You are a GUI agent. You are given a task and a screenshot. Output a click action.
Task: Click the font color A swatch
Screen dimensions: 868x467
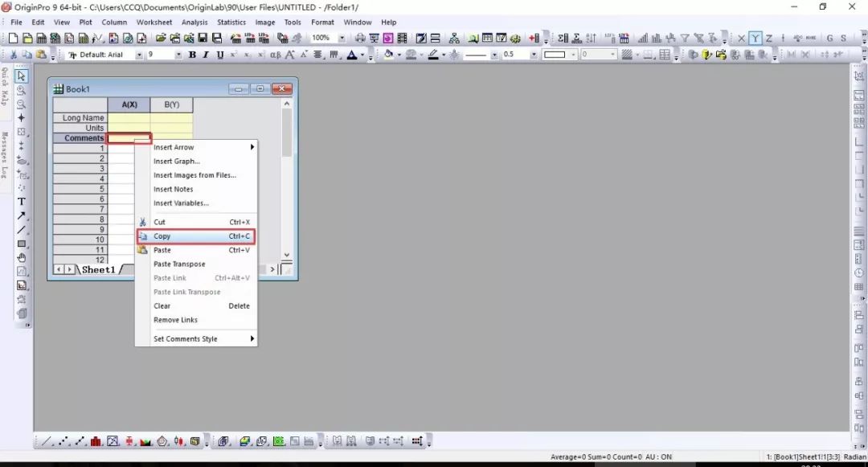[351, 54]
